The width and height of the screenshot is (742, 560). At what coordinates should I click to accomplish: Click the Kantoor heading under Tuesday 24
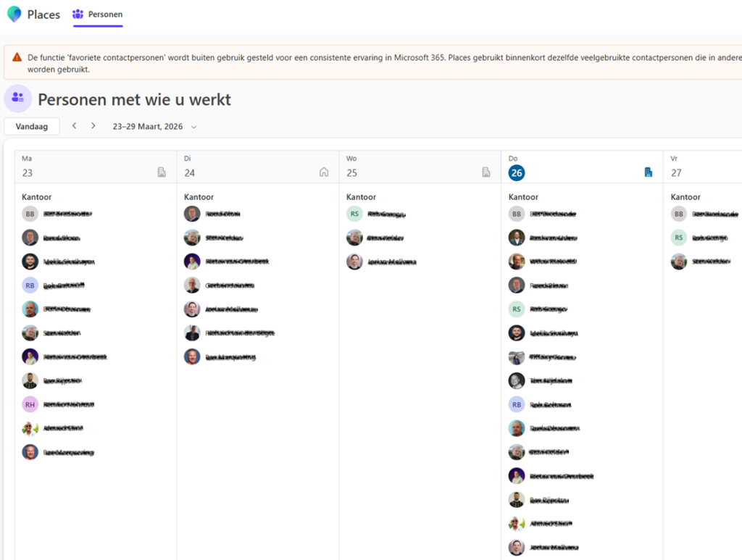[199, 197]
